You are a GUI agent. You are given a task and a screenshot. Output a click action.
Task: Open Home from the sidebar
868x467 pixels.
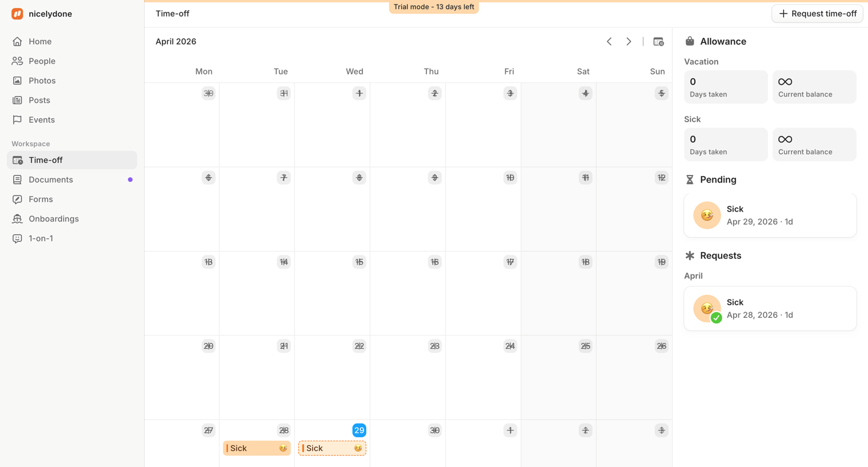click(72, 41)
